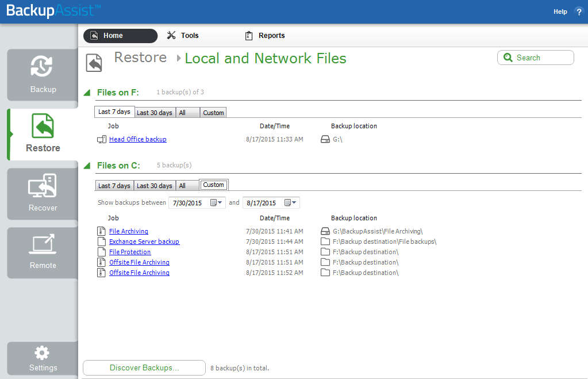Image resolution: width=588 pixels, height=379 pixels.
Task: Click into the Search field
Action: pyautogui.click(x=536, y=58)
